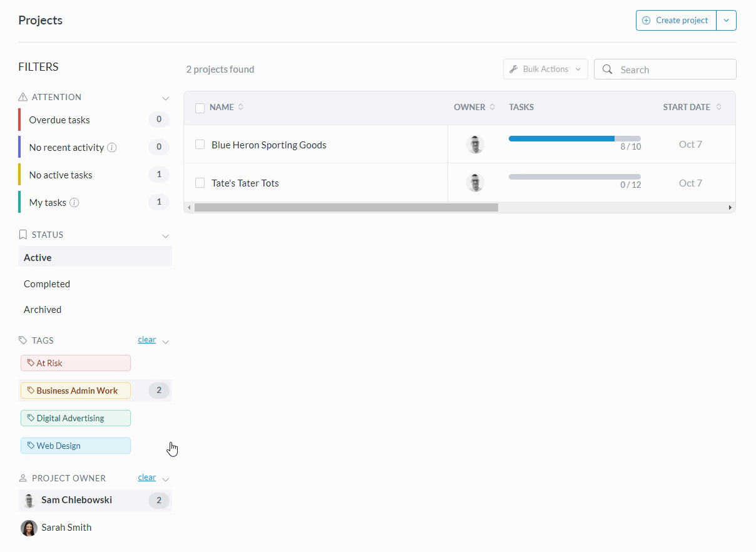Click the info icon beside No recent activity
Image resolution: width=756 pixels, height=552 pixels.
pyautogui.click(x=112, y=148)
